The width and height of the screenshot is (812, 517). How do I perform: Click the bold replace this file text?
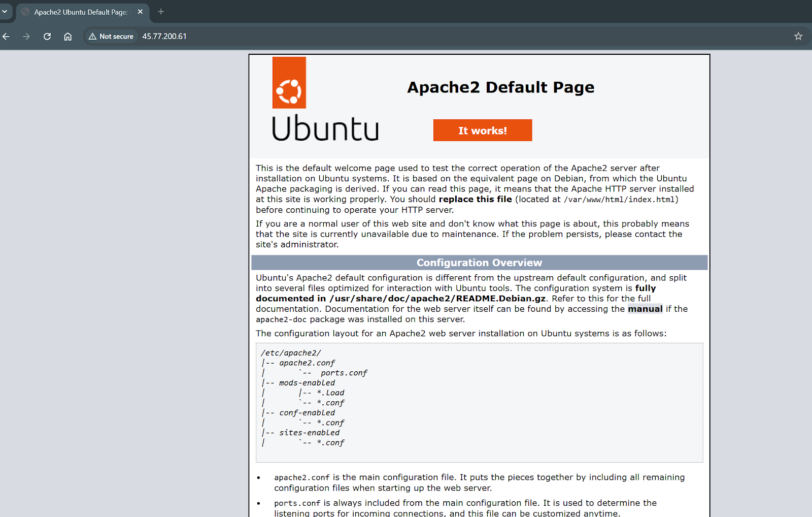(x=475, y=200)
